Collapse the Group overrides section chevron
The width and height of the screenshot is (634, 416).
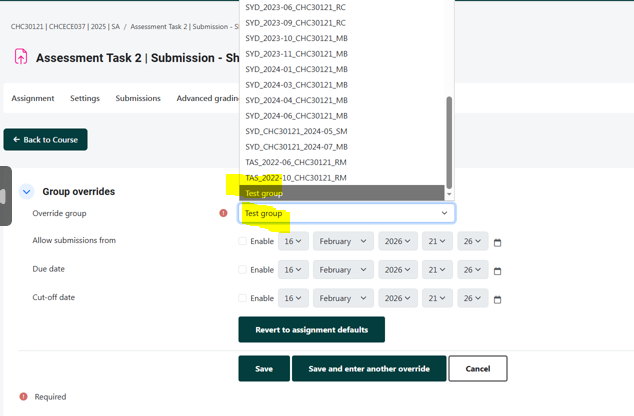click(x=27, y=192)
